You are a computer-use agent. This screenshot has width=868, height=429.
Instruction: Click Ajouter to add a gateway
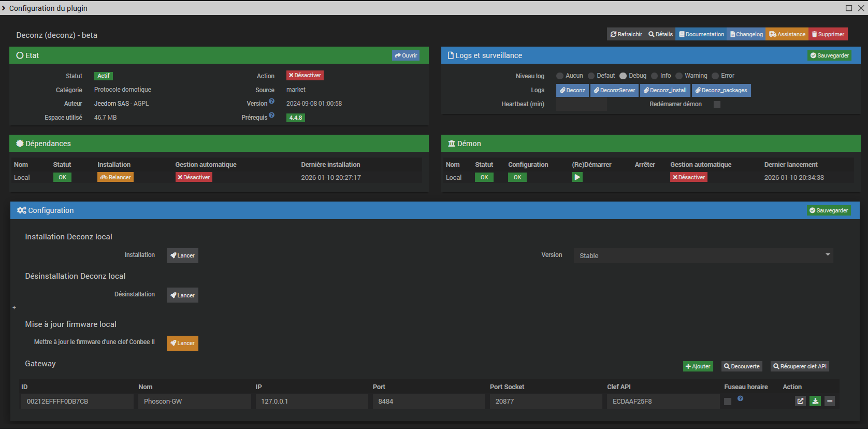(x=698, y=366)
